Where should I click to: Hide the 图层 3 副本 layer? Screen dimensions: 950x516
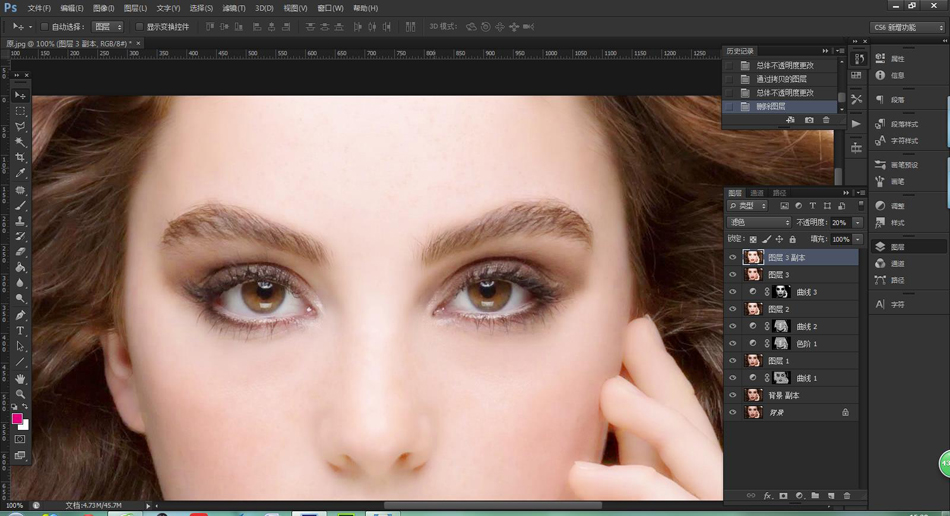point(733,257)
